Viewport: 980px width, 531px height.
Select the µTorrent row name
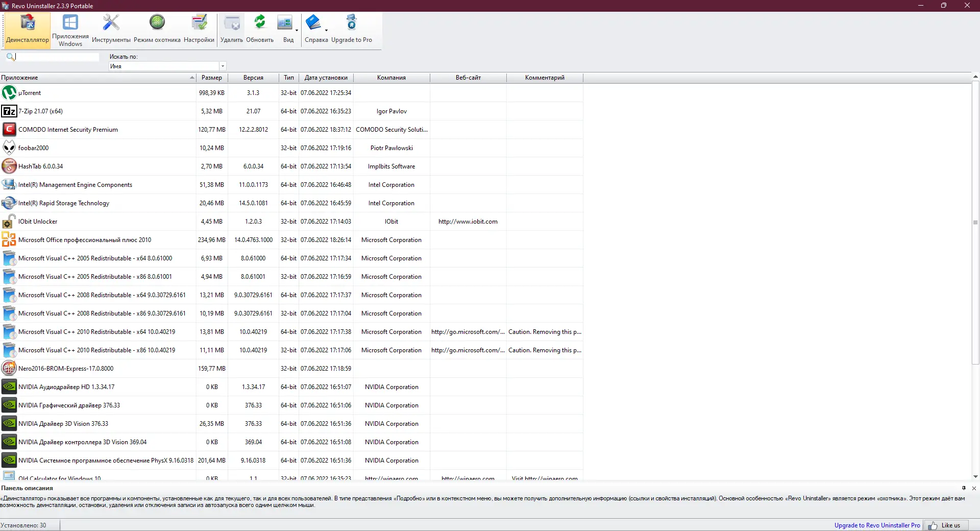click(30, 93)
